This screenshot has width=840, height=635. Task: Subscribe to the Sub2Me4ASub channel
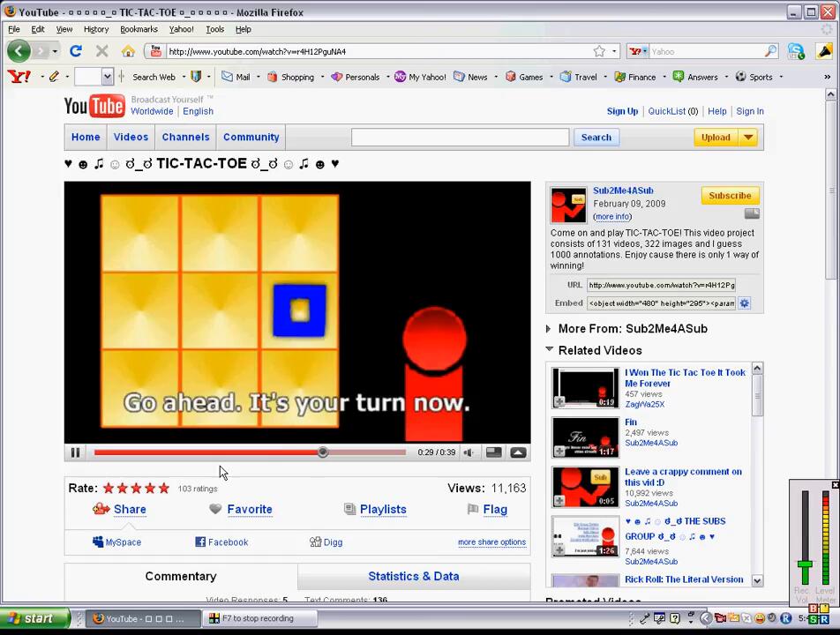point(730,196)
